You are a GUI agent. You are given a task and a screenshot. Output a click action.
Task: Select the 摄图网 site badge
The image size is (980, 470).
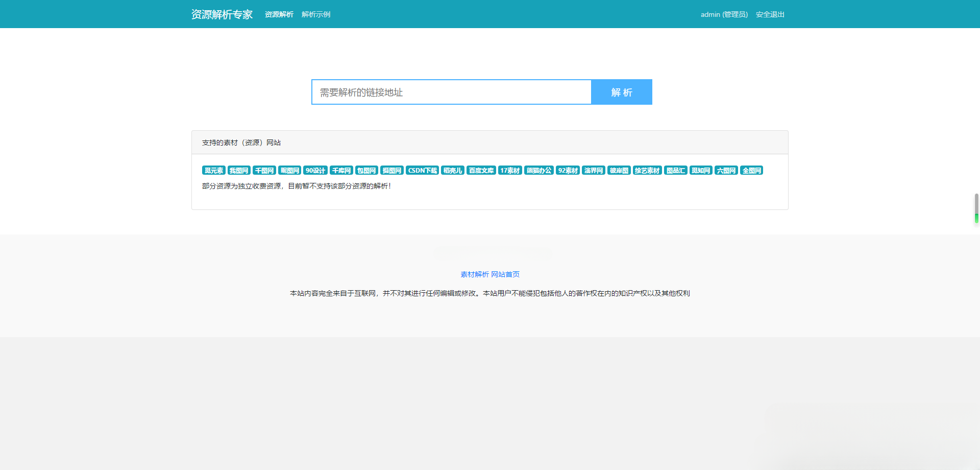pyautogui.click(x=391, y=170)
